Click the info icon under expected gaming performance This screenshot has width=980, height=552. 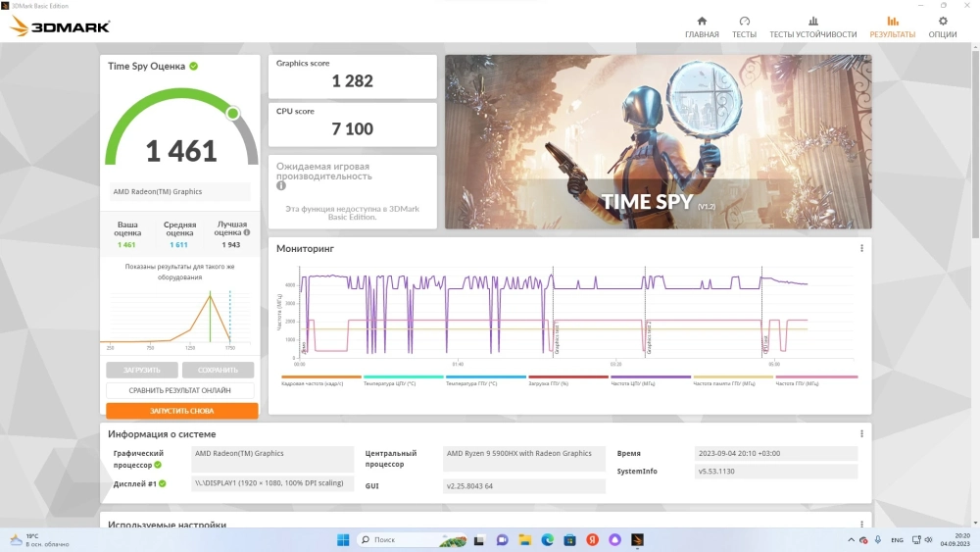click(x=281, y=185)
